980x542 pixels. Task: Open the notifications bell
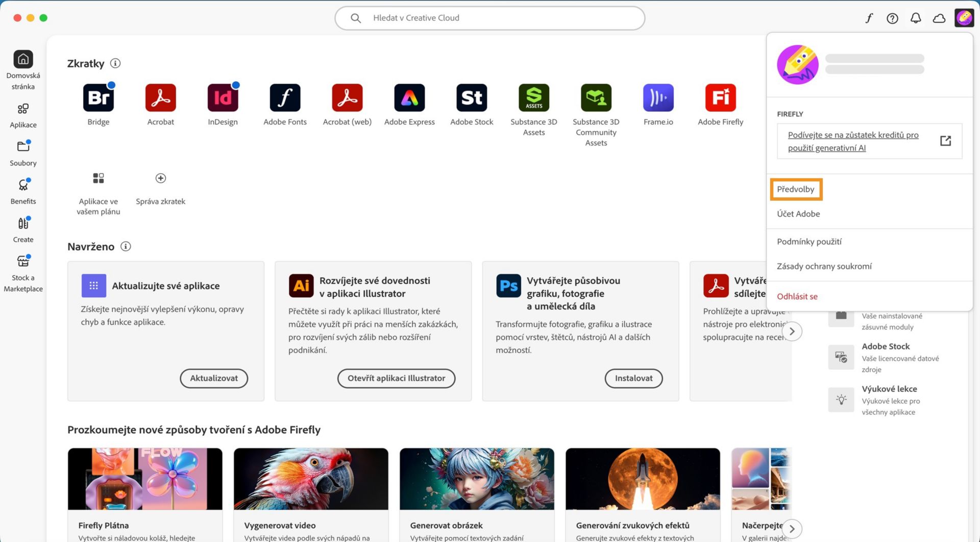coord(916,18)
